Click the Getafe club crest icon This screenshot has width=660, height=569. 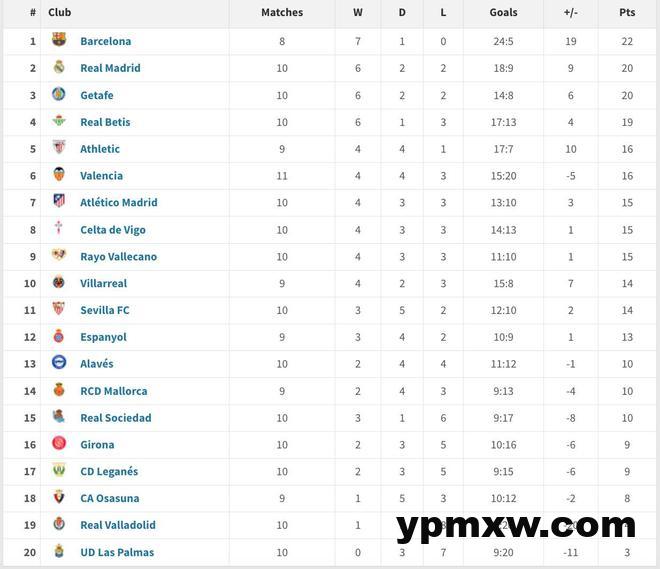[x=59, y=95]
